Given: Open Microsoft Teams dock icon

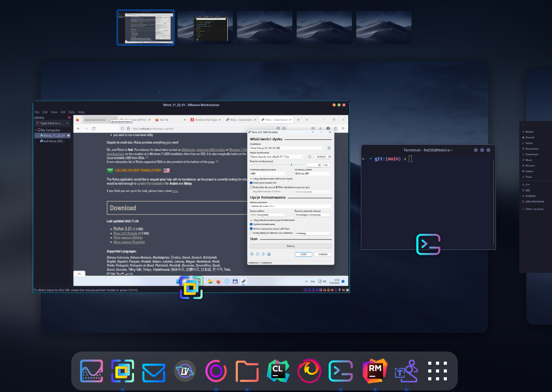Looking at the screenshot, I should pyautogui.click(x=406, y=371).
